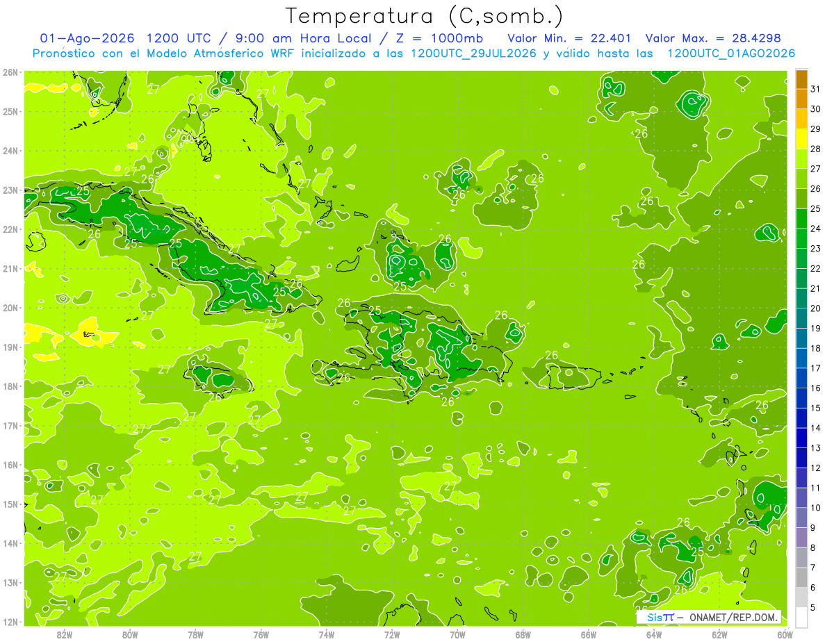This screenshot has width=834, height=644.
Task: Click the "Temperatura (C,somb.)" chart title
Action: coord(425,16)
